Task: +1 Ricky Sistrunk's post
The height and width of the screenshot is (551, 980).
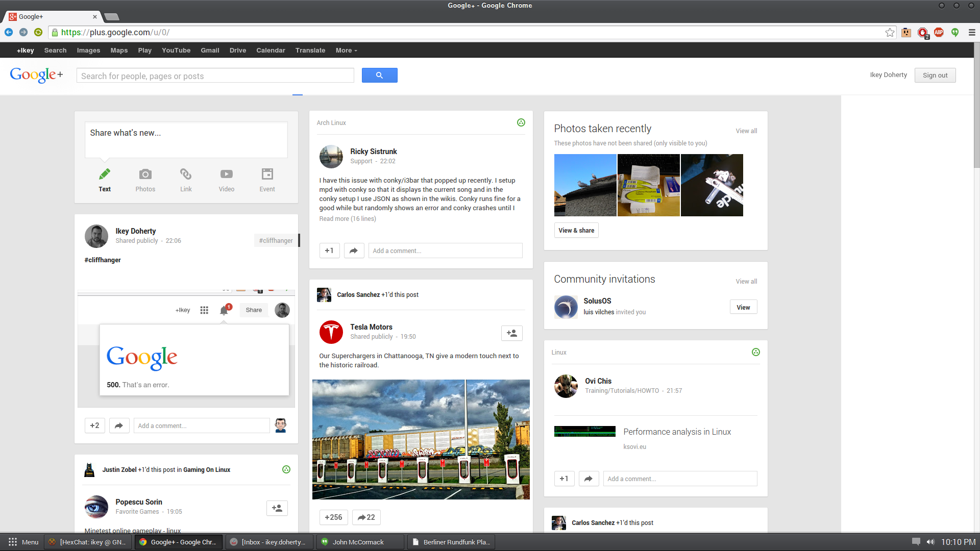Action: click(x=330, y=251)
